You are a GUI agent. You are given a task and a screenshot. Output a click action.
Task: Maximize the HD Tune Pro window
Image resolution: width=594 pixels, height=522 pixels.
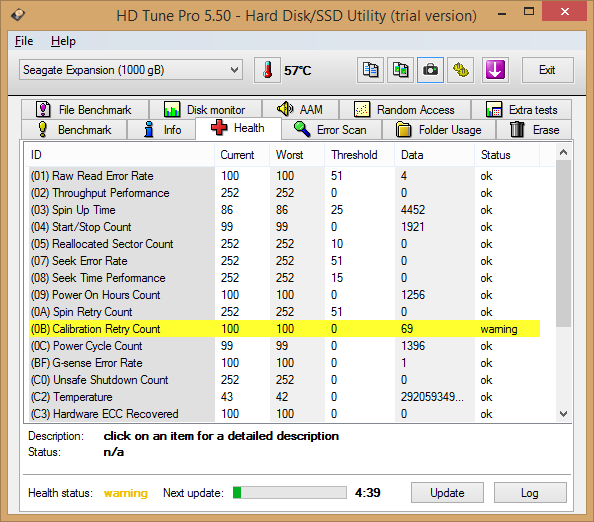click(529, 11)
